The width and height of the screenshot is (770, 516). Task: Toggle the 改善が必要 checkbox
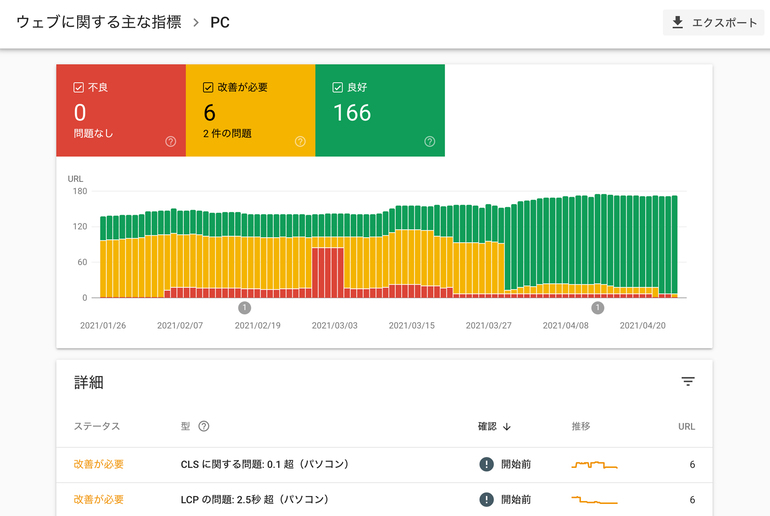click(208, 87)
